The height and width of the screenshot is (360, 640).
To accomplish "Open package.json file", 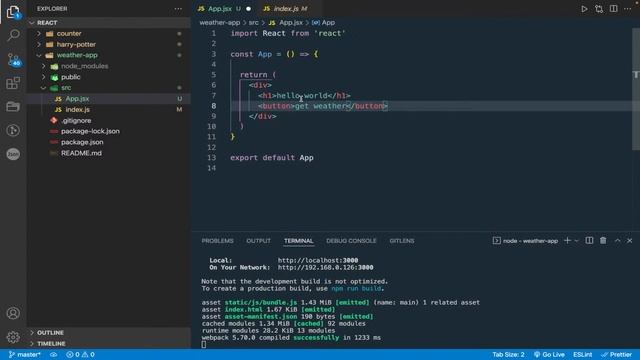I will 109,142.
